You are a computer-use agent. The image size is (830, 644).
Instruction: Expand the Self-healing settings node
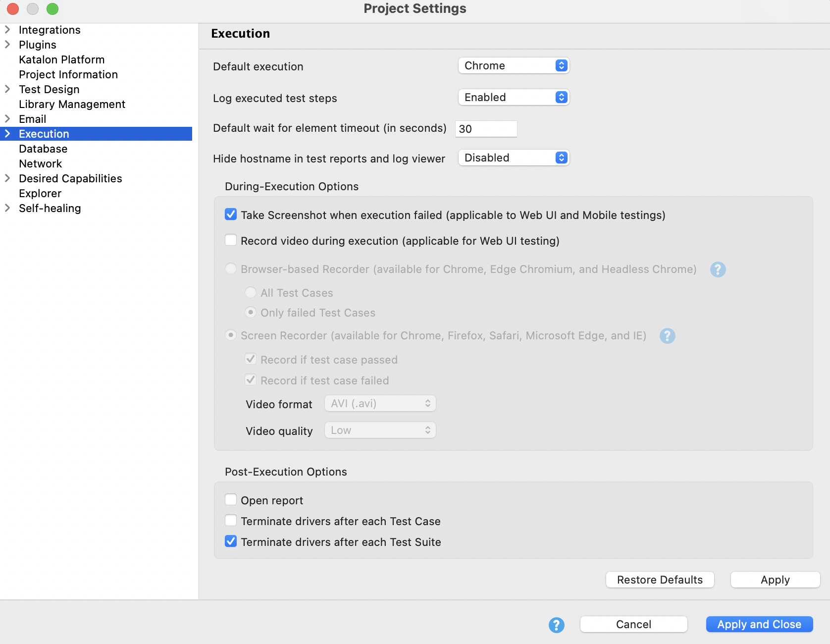(7, 208)
